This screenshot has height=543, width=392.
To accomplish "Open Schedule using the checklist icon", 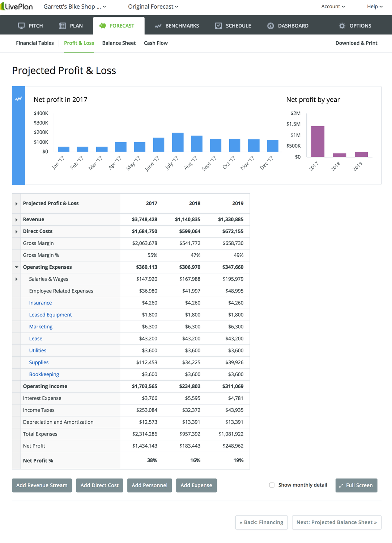I will pos(218,25).
